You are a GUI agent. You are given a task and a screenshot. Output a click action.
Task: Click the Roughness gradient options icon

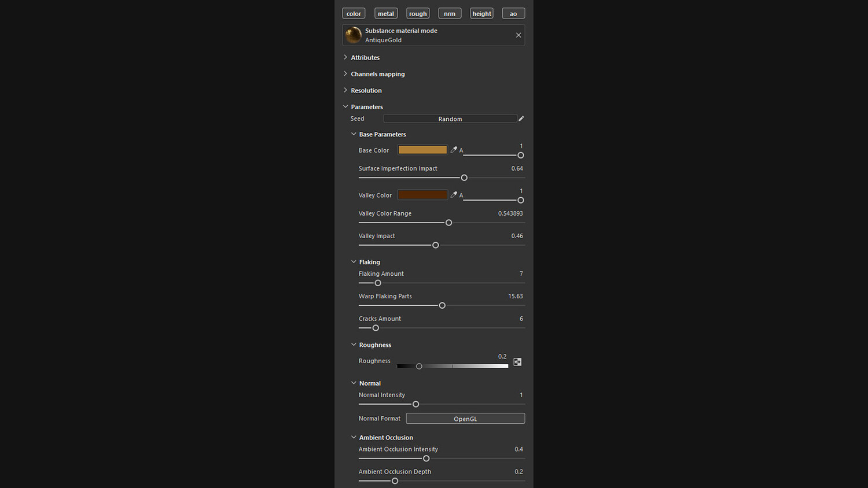[x=517, y=362]
